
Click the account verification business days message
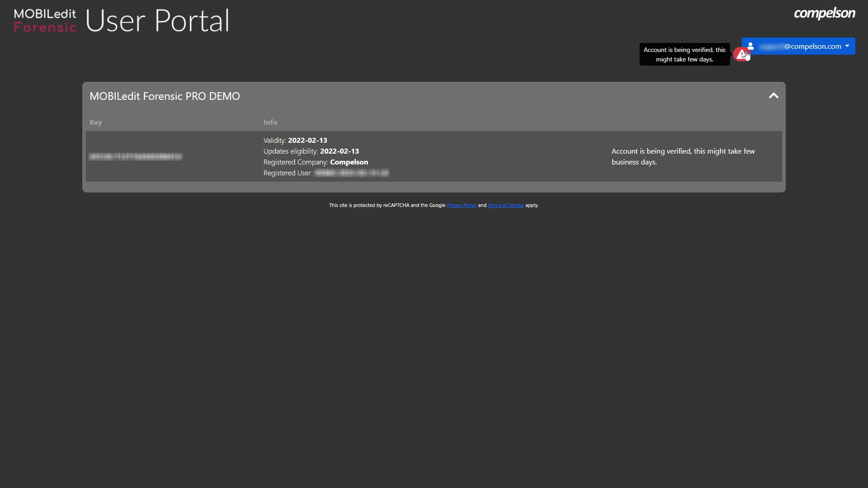point(683,157)
